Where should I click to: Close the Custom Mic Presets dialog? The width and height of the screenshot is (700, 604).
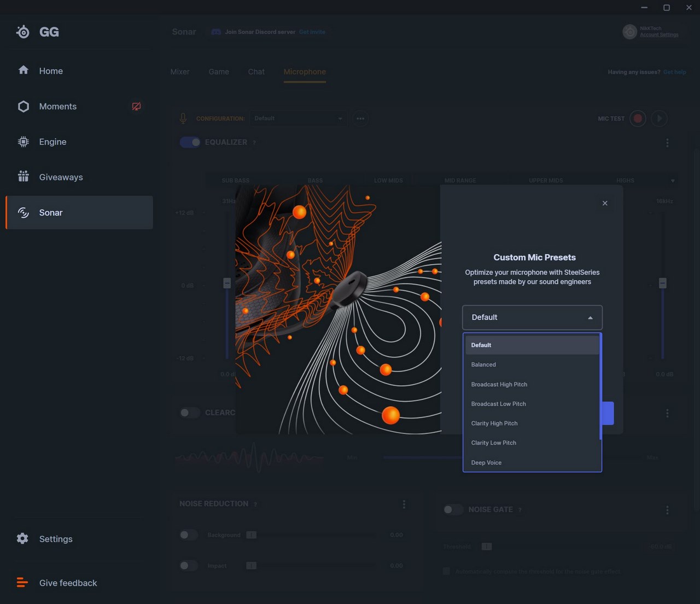coord(605,203)
